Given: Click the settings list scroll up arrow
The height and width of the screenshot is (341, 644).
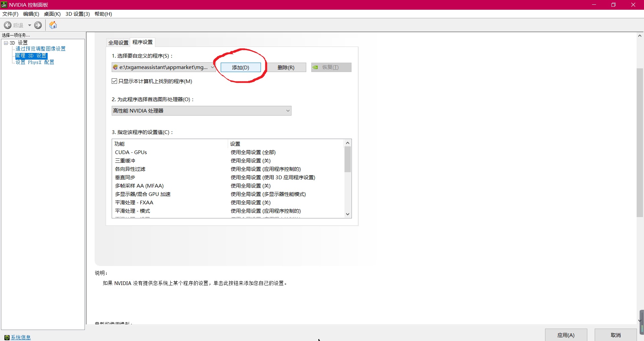Looking at the screenshot, I should (x=347, y=143).
